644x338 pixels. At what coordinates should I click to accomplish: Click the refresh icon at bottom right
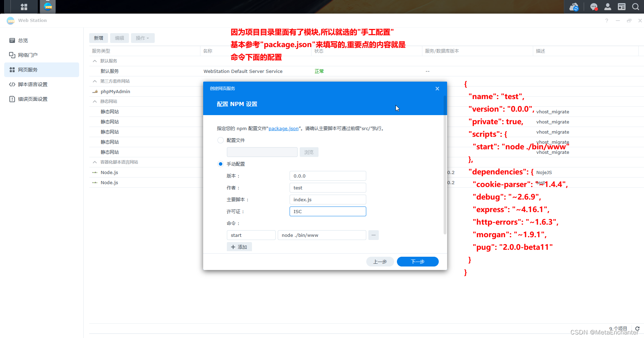[637, 329]
